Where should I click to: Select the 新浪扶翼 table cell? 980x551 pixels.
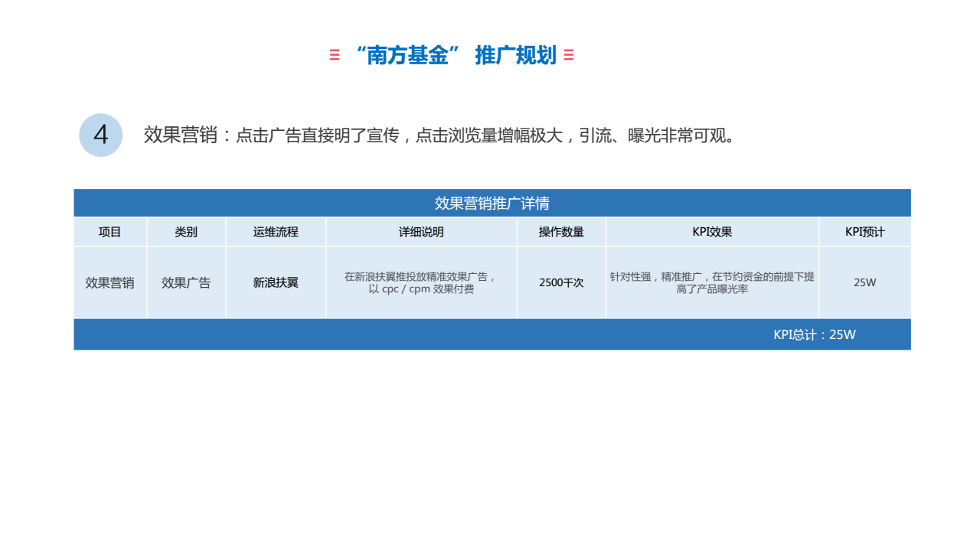(x=276, y=282)
